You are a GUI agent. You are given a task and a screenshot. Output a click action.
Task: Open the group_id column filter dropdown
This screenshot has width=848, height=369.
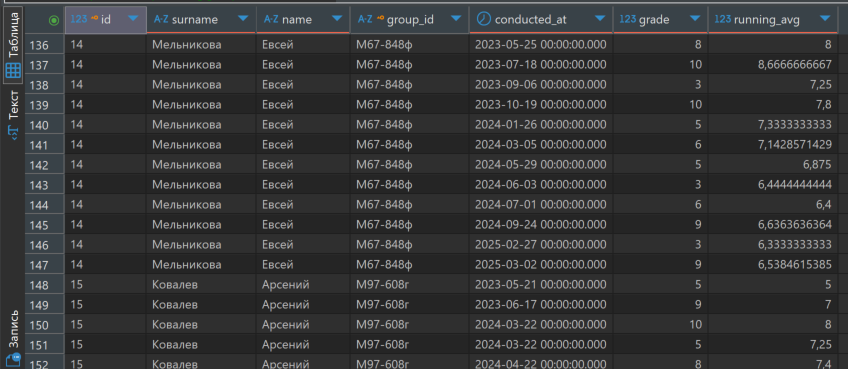pyautogui.click(x=456, y=19)
